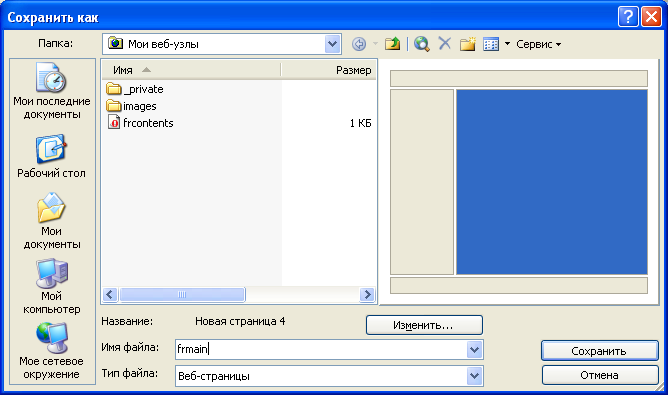Image resolution: width=668 pixels, height=395 pixels.
Task: Select the frcontents file
Action: pos(140,123)
